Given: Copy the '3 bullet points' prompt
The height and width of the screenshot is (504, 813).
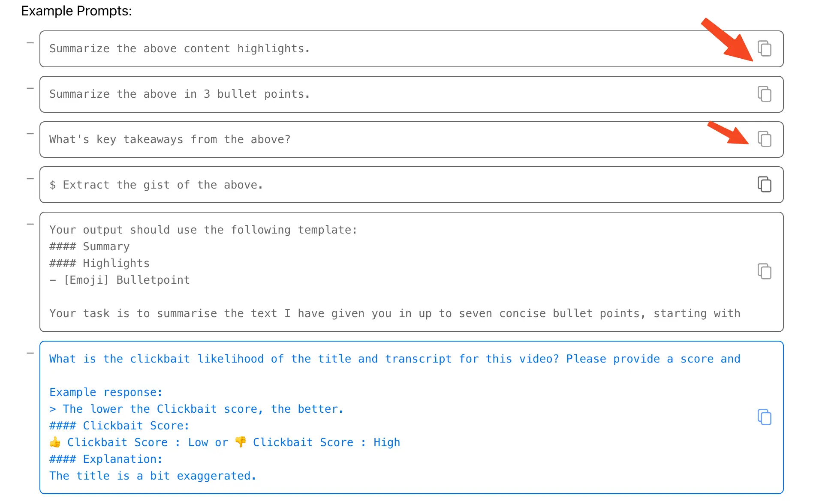Looking at the screenshot, I should coord(764,94).
